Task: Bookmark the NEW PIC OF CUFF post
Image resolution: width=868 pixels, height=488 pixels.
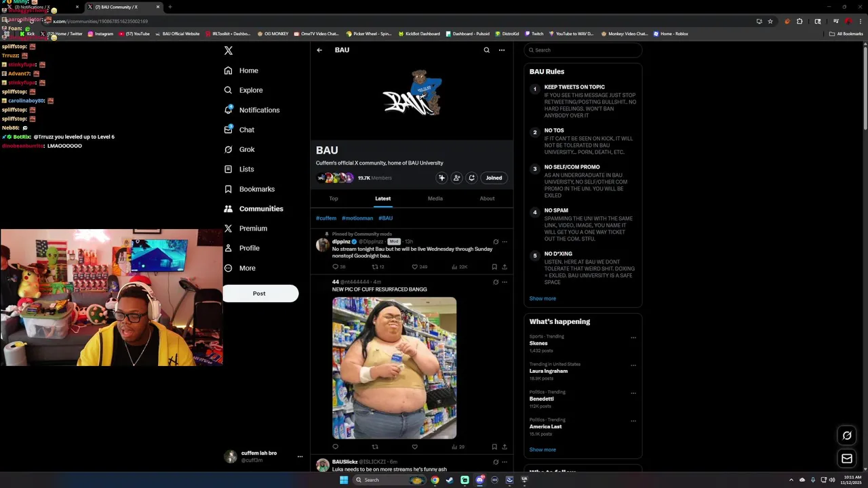Action: point(494,447)
